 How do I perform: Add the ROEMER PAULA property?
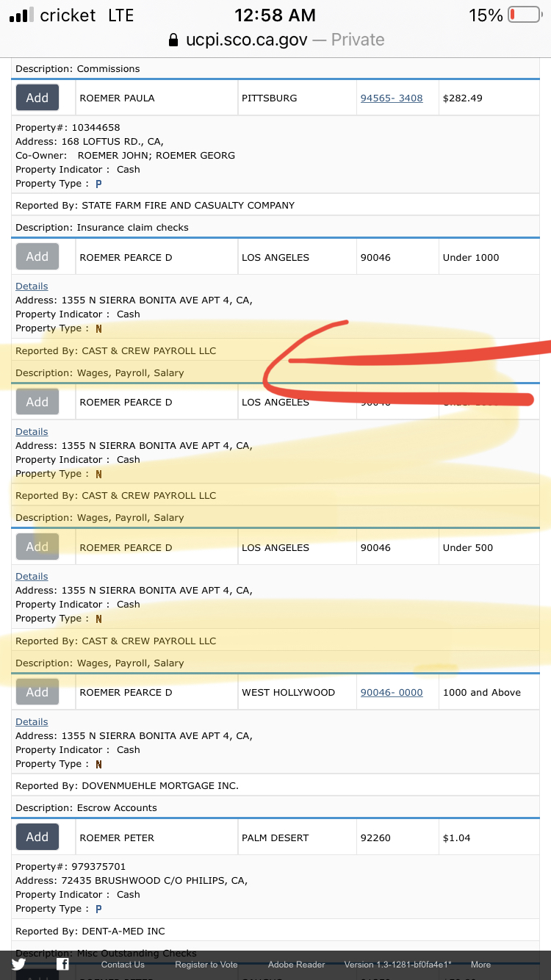tap(37, 98)
